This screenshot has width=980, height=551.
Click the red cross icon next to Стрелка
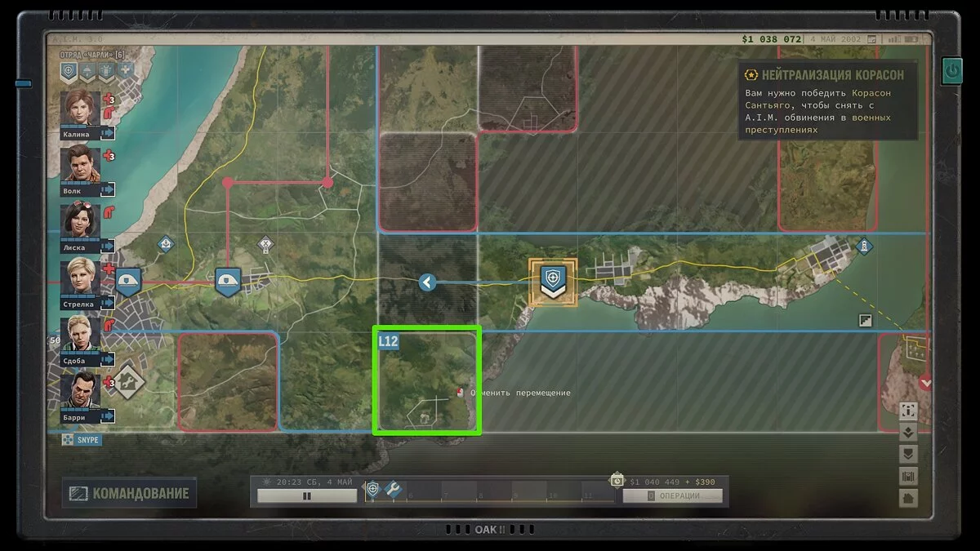(x=109, y=269)
